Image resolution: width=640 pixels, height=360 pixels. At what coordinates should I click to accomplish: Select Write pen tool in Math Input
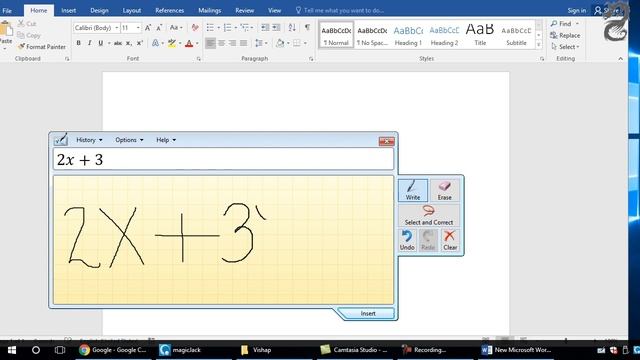[413, 190]
